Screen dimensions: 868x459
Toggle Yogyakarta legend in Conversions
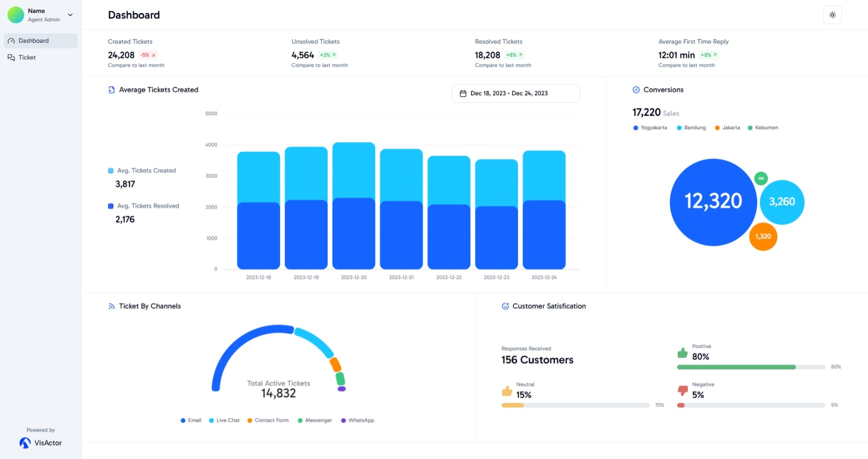650,128
